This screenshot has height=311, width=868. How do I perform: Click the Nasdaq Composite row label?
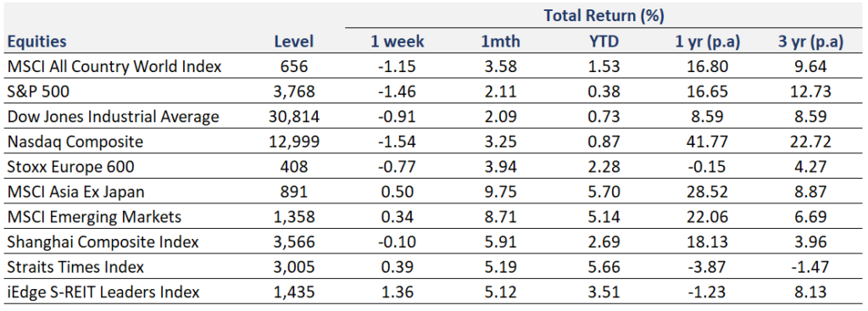75,142
